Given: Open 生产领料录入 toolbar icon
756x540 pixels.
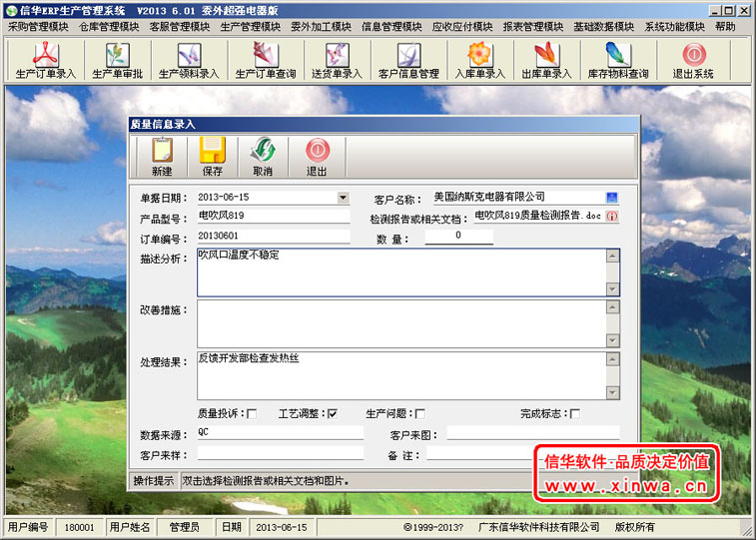Looking at the screenshot, I should 189,60.
